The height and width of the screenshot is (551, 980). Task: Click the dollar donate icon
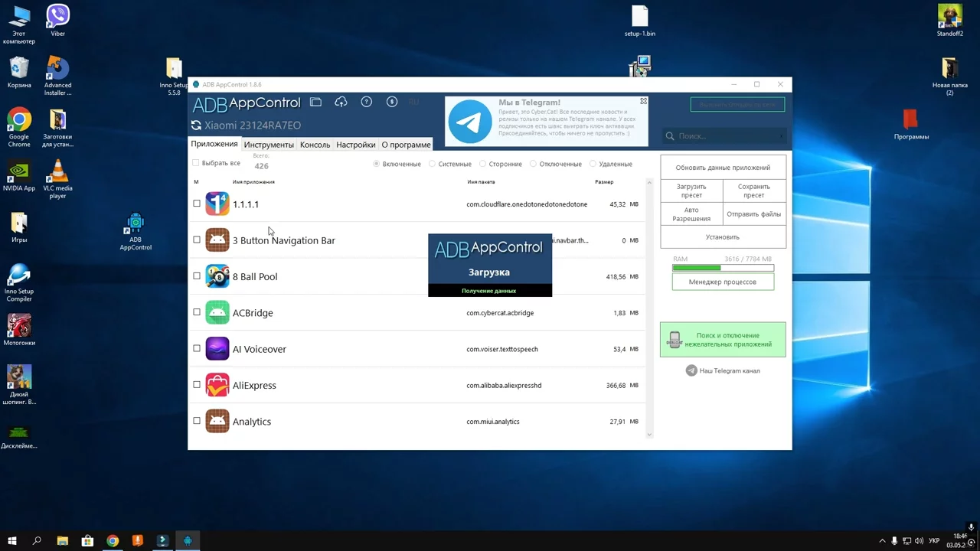click(x=392, y=102)
